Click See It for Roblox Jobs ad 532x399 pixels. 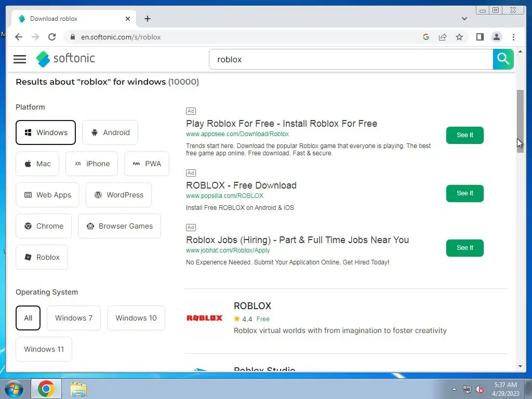point(465,248)
